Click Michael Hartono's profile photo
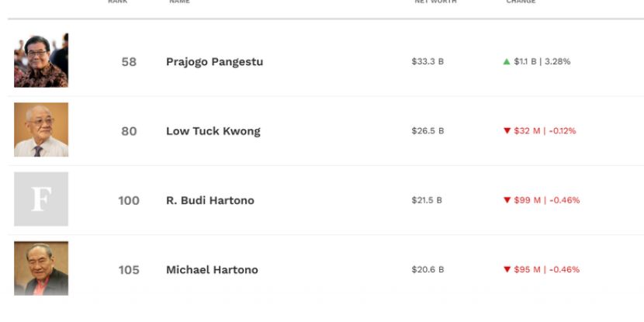 tap(41, 268)
